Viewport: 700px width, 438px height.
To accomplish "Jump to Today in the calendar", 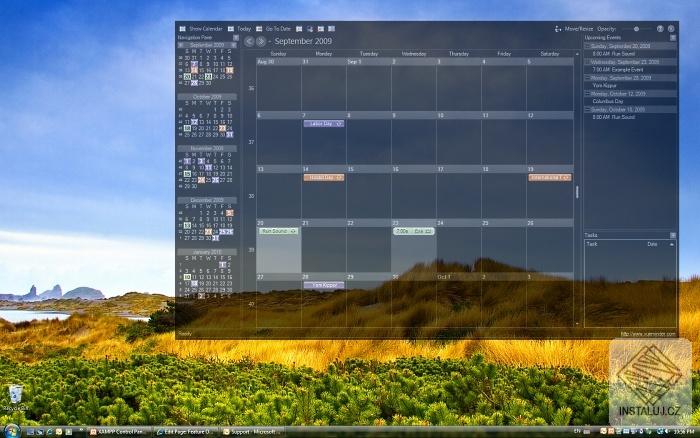I will [x=240, y=29].
